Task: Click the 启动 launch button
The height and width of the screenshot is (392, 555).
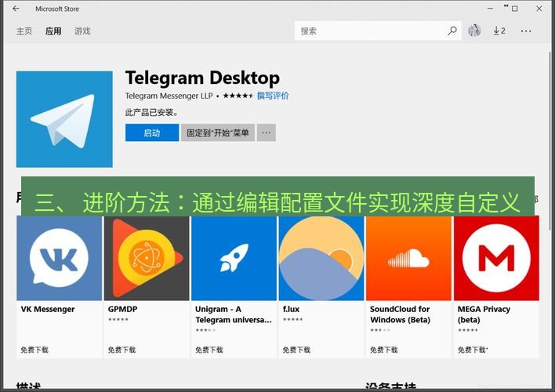Action: (x=152, y=132)
